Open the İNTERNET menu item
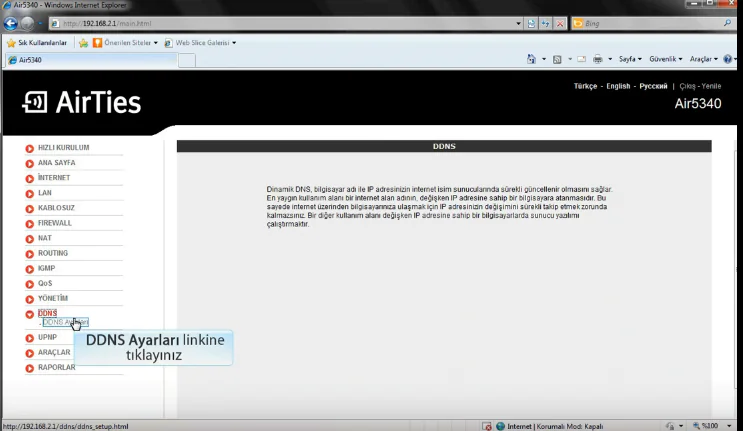 [x=54, y=178]
